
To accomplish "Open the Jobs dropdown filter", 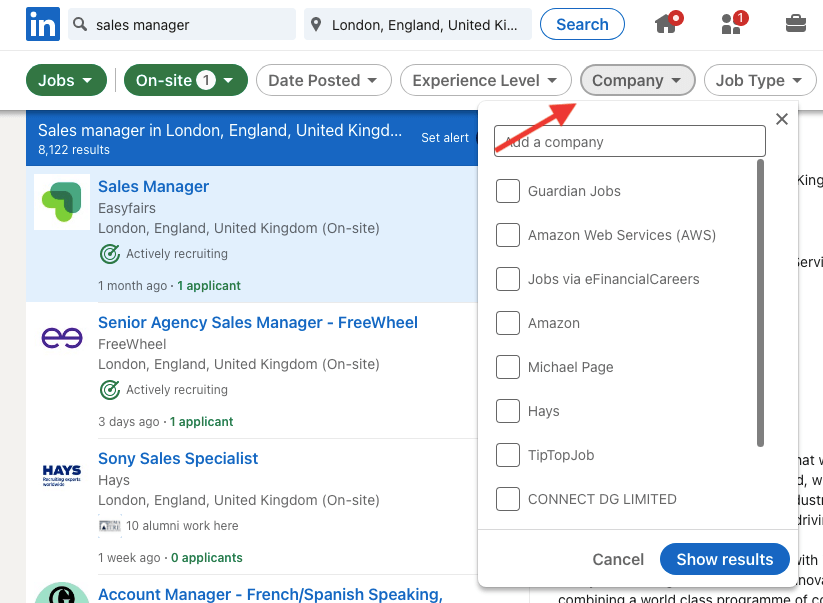I will tap(66, 80).
